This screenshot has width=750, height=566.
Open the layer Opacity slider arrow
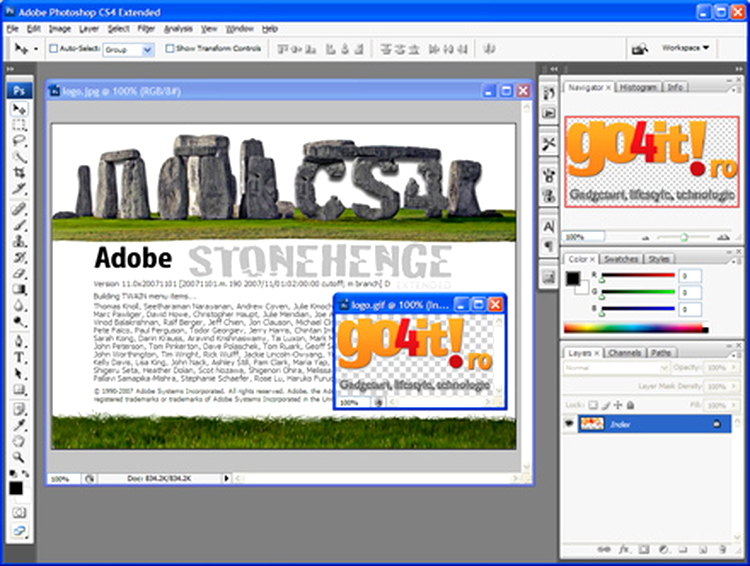pyautogui.click(x=734, y=367)
